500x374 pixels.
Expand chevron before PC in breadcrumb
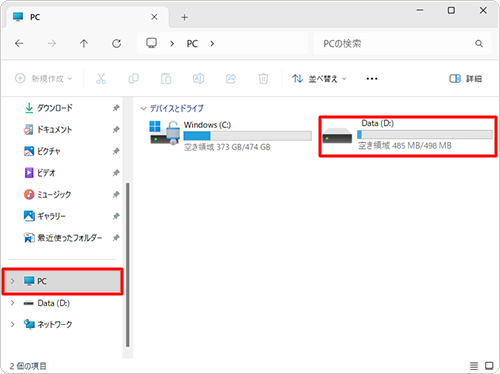coord(172,44)
